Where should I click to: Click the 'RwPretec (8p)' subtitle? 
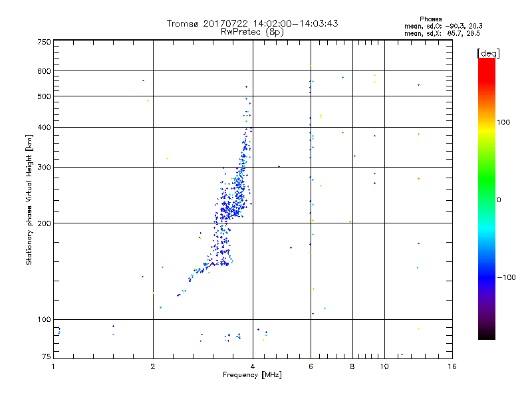click(x=252, y=32)
